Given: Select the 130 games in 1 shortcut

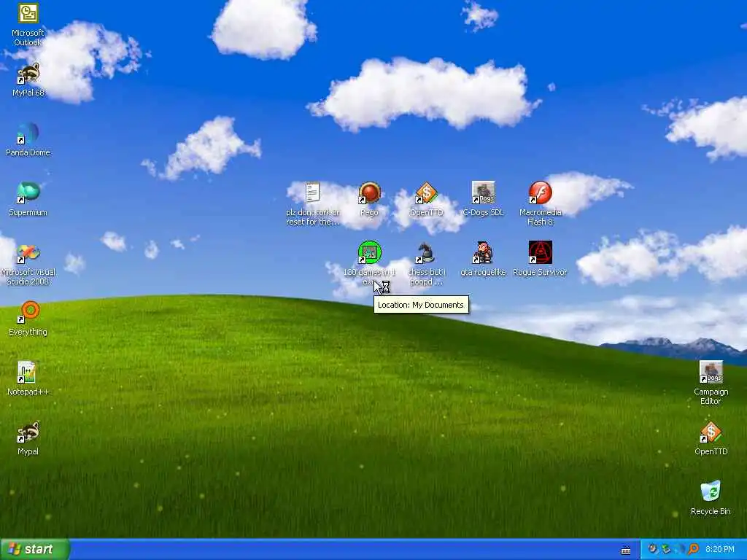Looking at the screenshot, I should pos(370,252).
